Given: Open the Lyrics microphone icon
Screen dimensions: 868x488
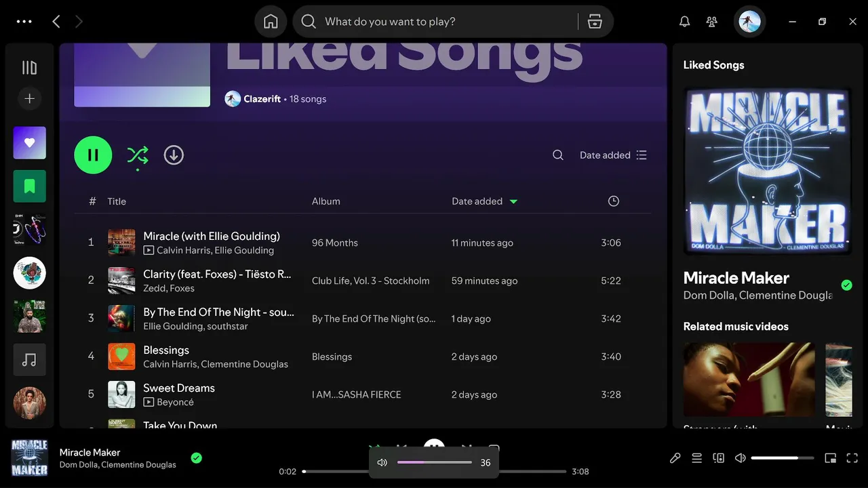Looking at the screenshot, I should click(x=675, y=458).
